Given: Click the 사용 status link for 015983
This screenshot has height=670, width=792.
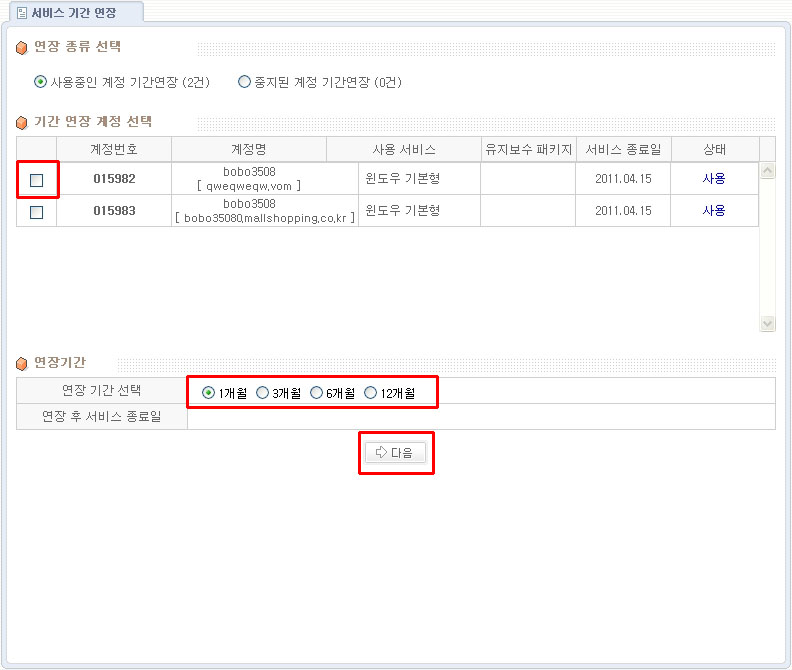Looking at the screenshot, I should (x=714, y=210).
